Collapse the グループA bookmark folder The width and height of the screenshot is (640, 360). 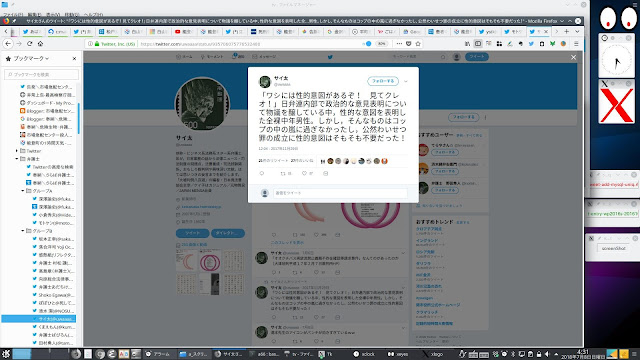tap(23, 191)
